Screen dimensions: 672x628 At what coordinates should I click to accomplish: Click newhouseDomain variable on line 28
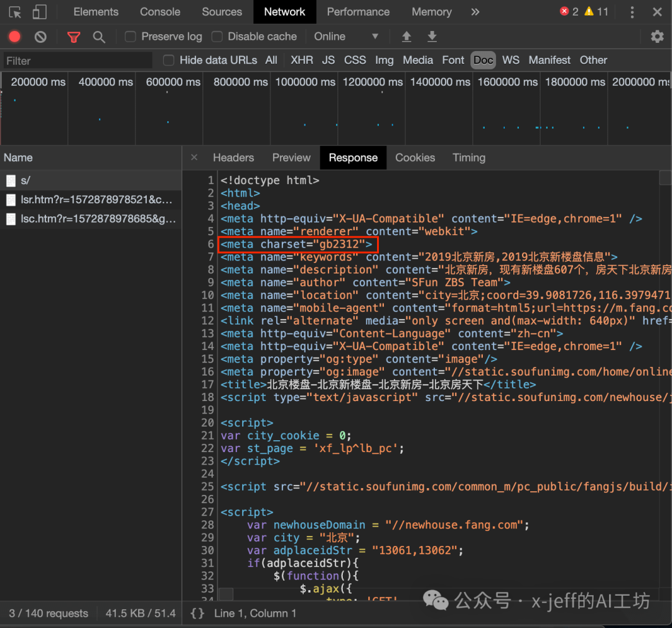319,525
